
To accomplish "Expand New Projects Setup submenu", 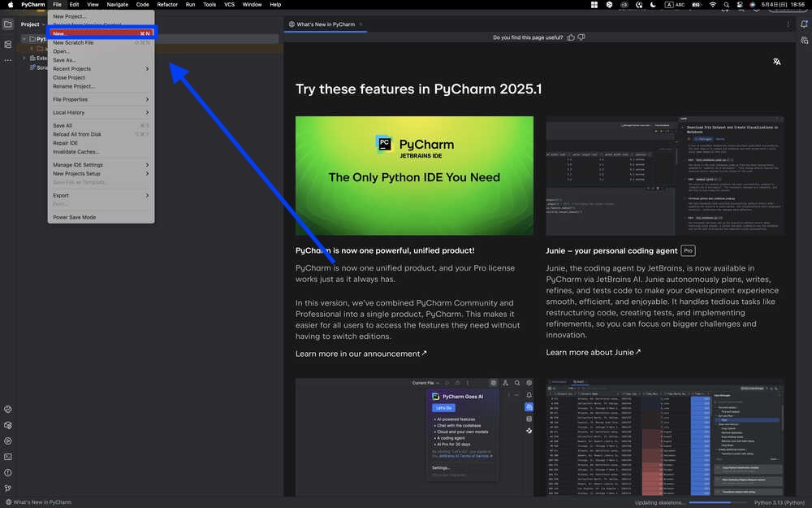I will [x=101, y=174].
